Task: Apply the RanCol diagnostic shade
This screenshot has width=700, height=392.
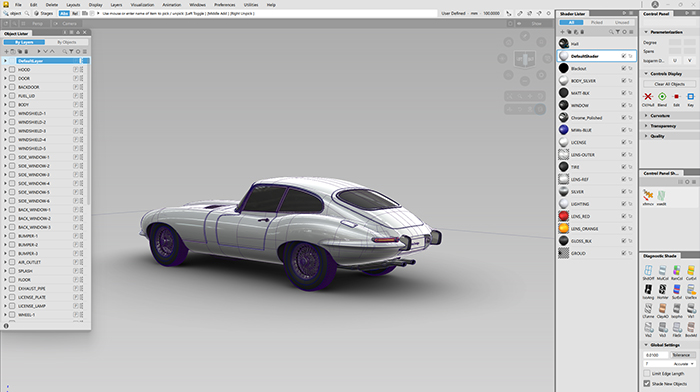Action: [x=677, y=270]
